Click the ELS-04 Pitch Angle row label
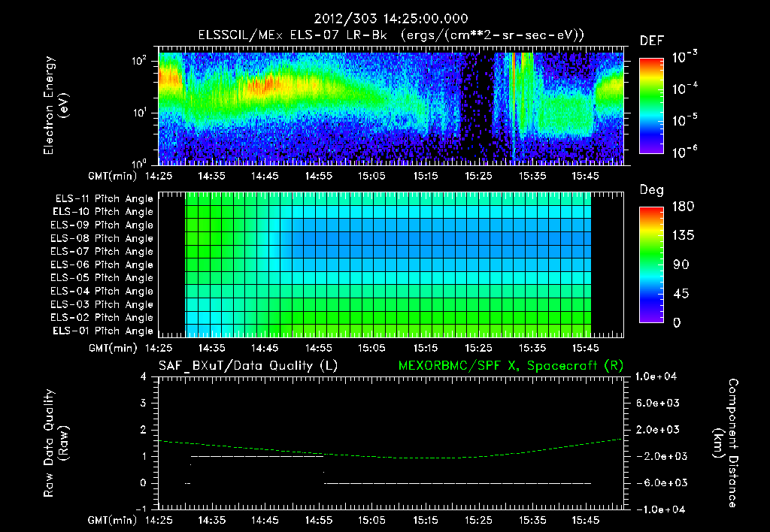 [102, 292]
